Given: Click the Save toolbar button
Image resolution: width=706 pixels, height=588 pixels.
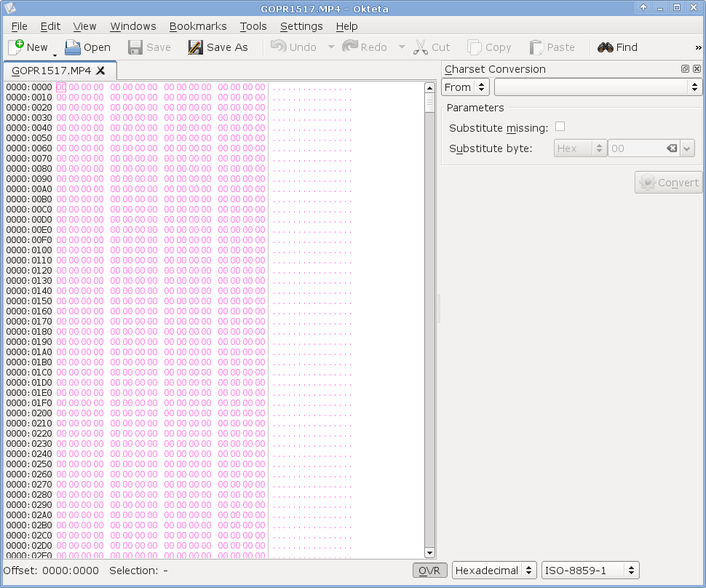Looking at the screenshot, I should click(149, 47).
